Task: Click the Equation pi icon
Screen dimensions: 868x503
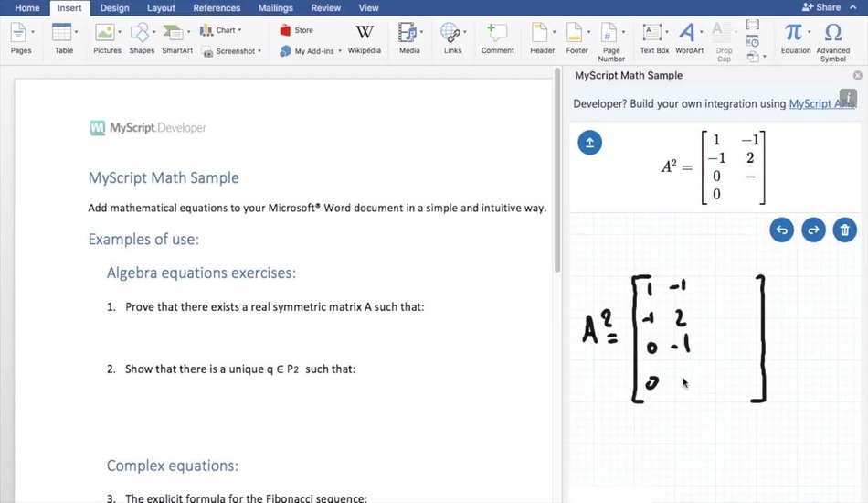Action: point(795,33)
